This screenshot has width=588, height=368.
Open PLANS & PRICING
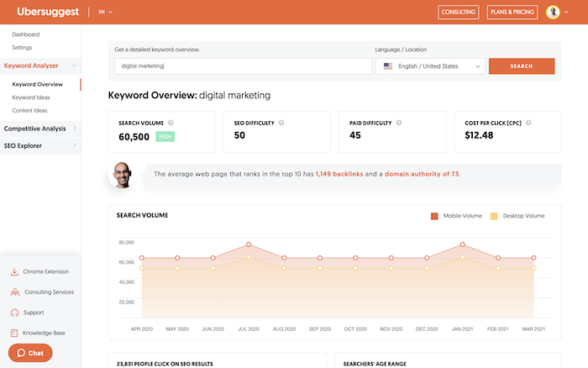click(512, 12)
